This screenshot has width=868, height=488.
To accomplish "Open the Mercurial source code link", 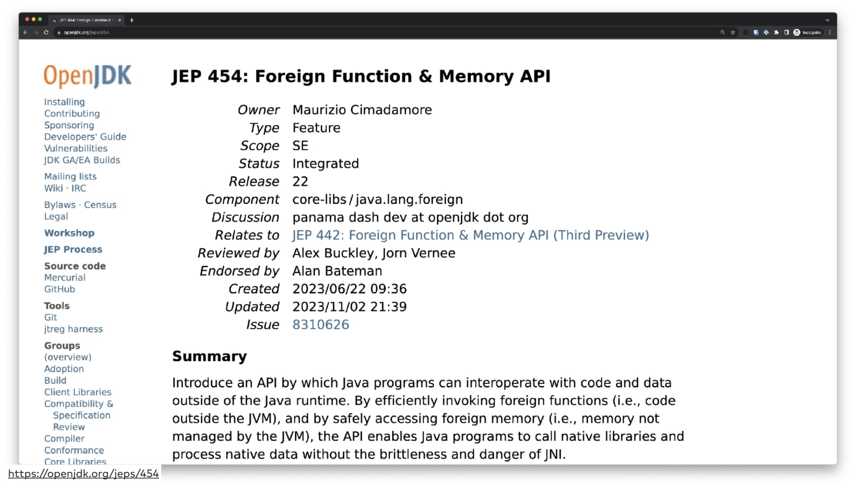I will tap(65, 278).
